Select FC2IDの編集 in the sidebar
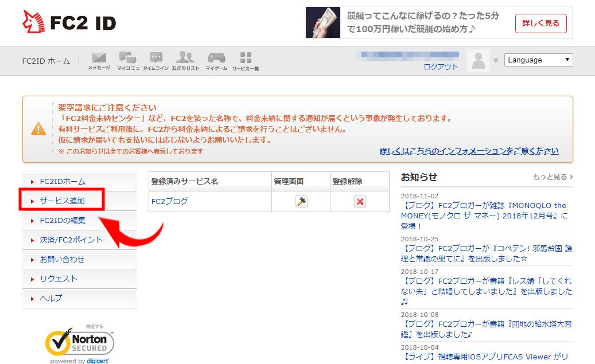Viewport: 595px width, 364px height. 80,220
